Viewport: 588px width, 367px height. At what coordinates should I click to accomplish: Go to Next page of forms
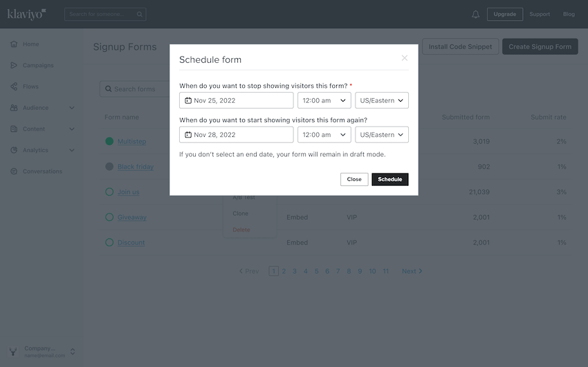[412, 271]
